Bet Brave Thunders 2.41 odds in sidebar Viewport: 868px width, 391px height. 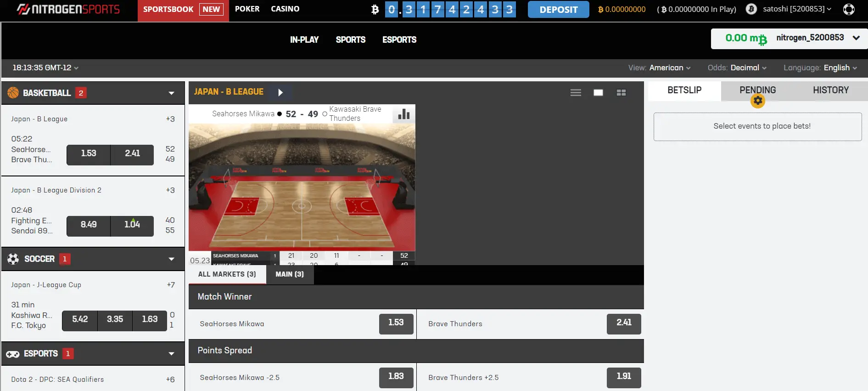coord(132,155)
